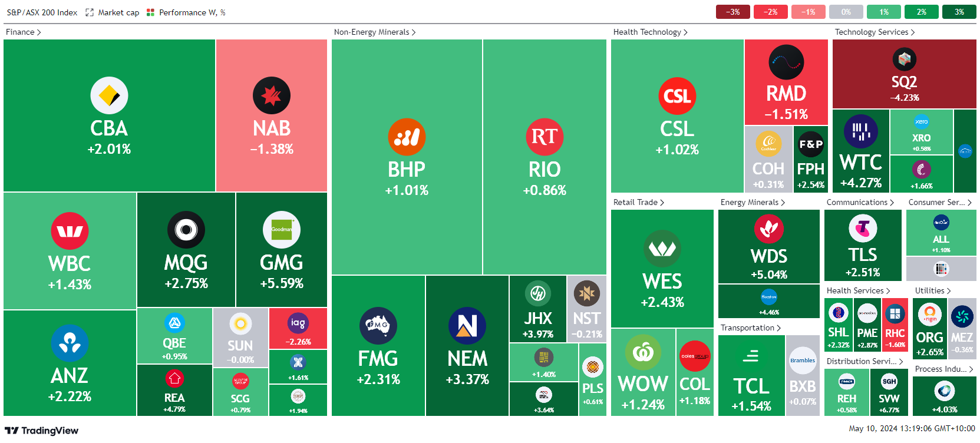Expand the Health Technology sector
The height and width of the screenshot is (443, 980).
tap(650, 32)
